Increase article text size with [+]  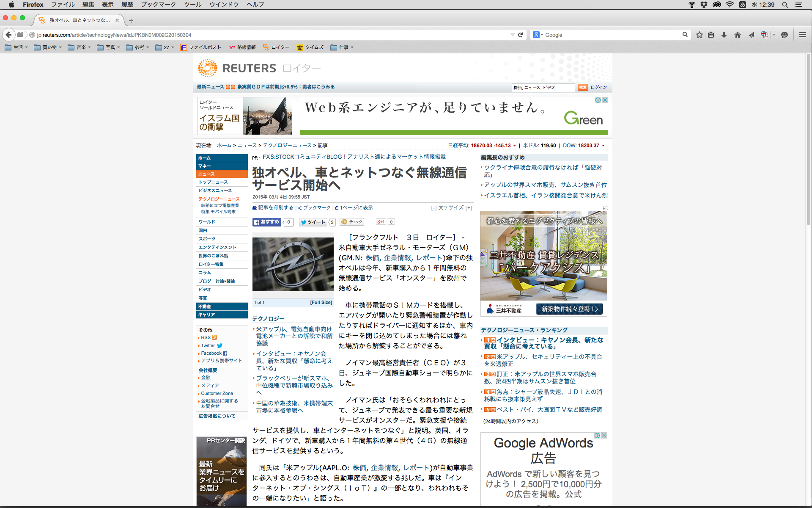point(469,208)
